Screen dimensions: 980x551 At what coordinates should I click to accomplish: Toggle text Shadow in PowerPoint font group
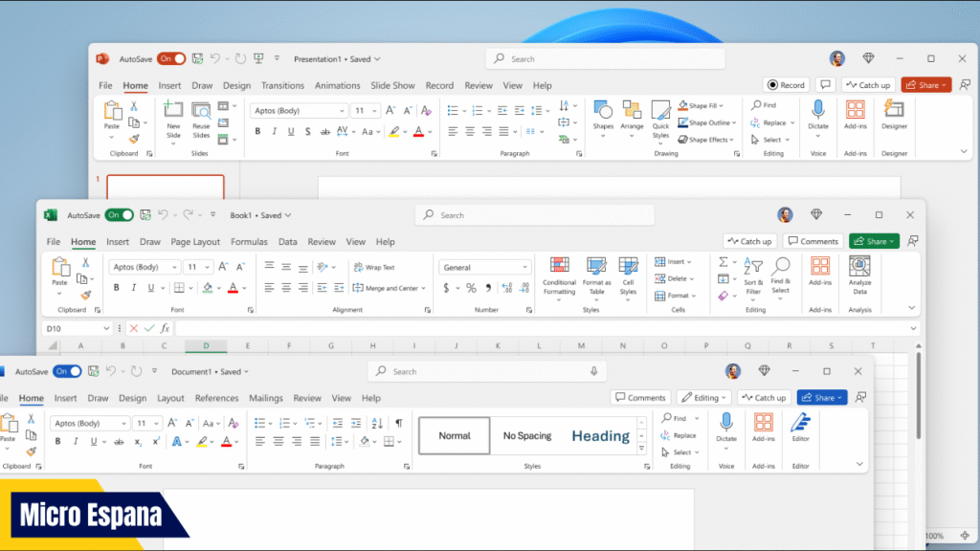point(307,131)
